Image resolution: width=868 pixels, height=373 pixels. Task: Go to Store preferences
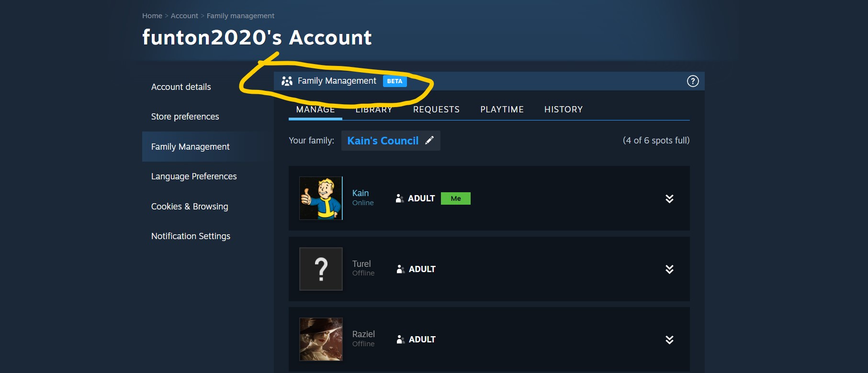185,117
